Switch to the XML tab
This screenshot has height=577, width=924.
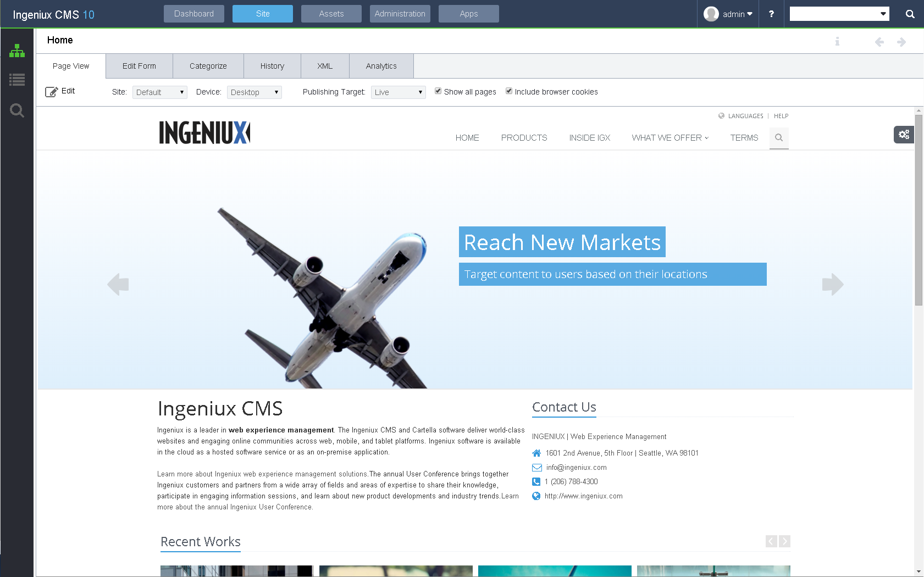(x=324, y=65)
